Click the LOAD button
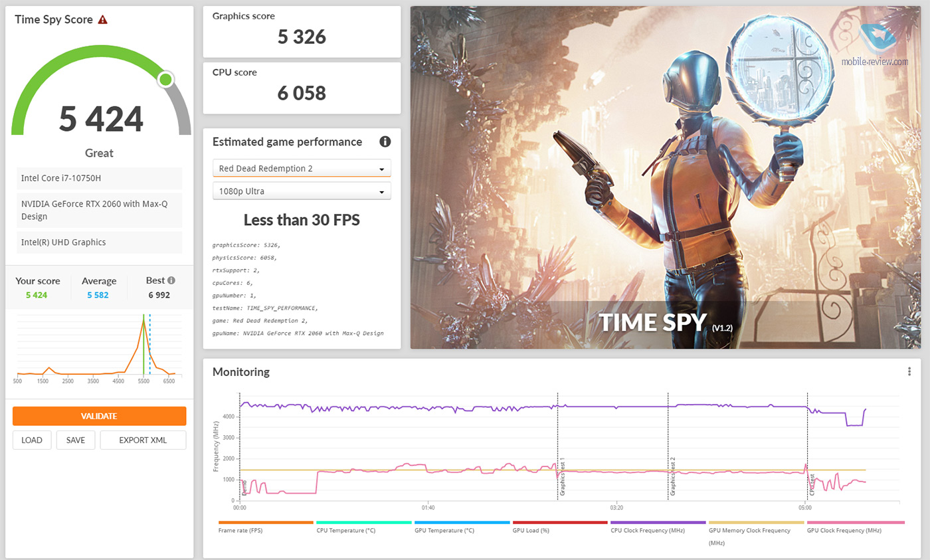Image resolution: width=930 pixels, height=560 pixels. click(x=31, y=440)
